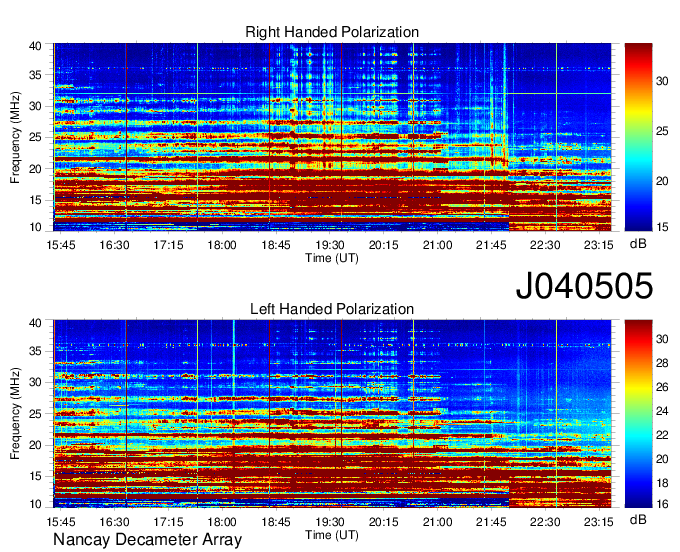Click "18:45" time tick on Right Handed plot

click(x=276, y=245)
